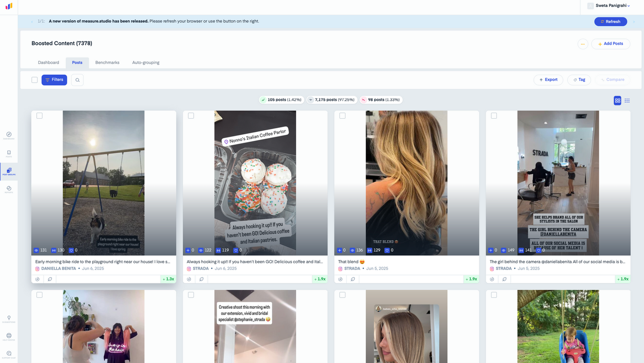Click 'Boosted Content (7378)' title
Screen dimensions: 644x363
(x=62, y=43)
